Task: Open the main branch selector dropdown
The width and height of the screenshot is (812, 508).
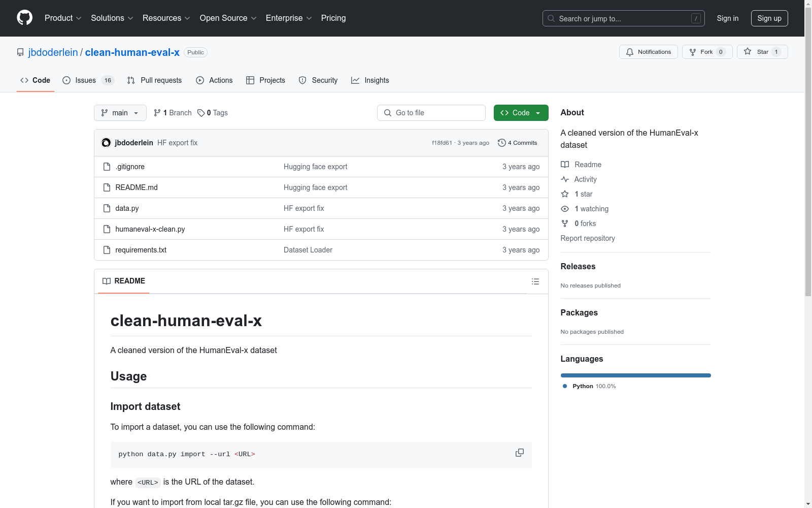Action: (x=120, y=113)
